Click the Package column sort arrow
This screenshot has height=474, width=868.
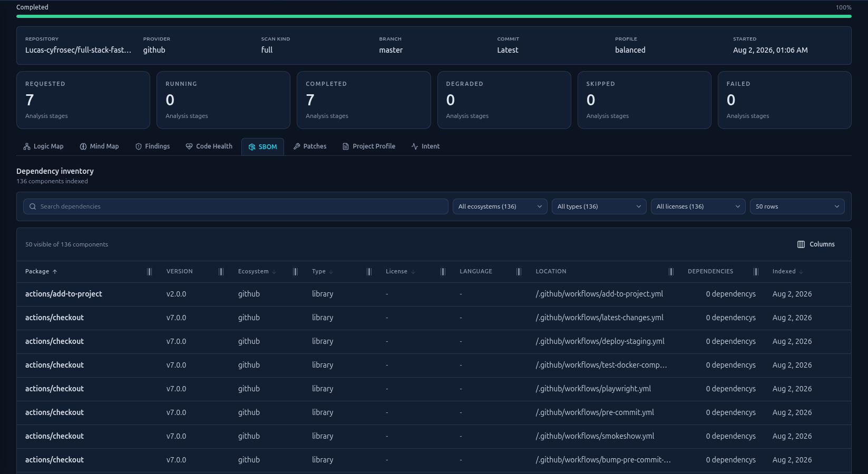pos(55,272)
